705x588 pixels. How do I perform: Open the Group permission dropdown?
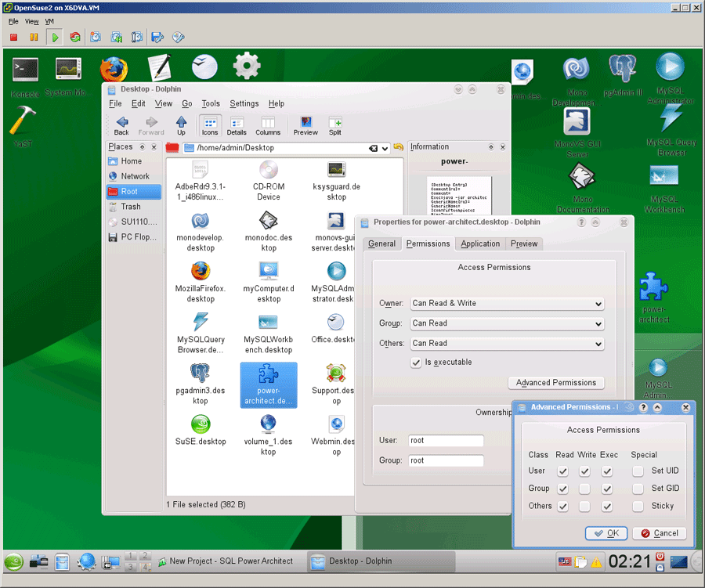tap(507, 323)
